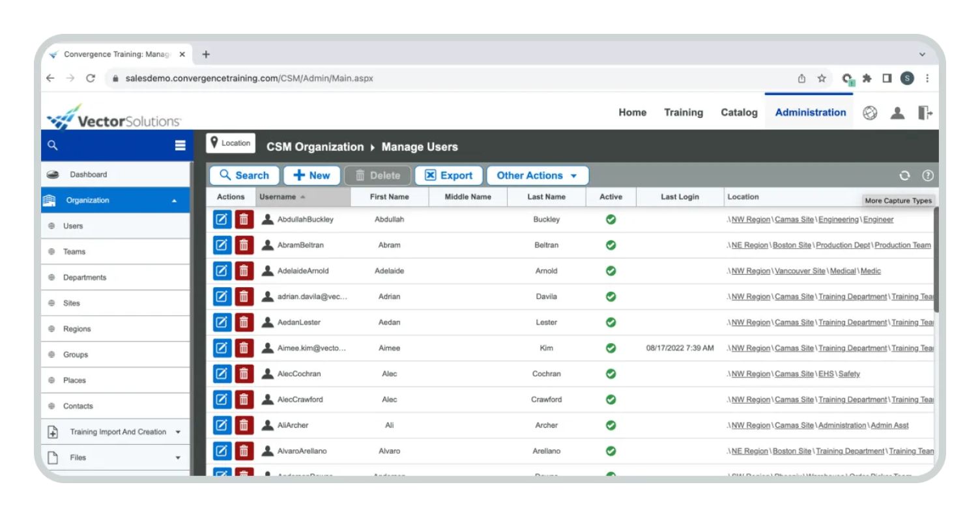Open the help question mark icon
Image resolution: width=980 pixels, height=517 pixels.
[x=928, y=176]
